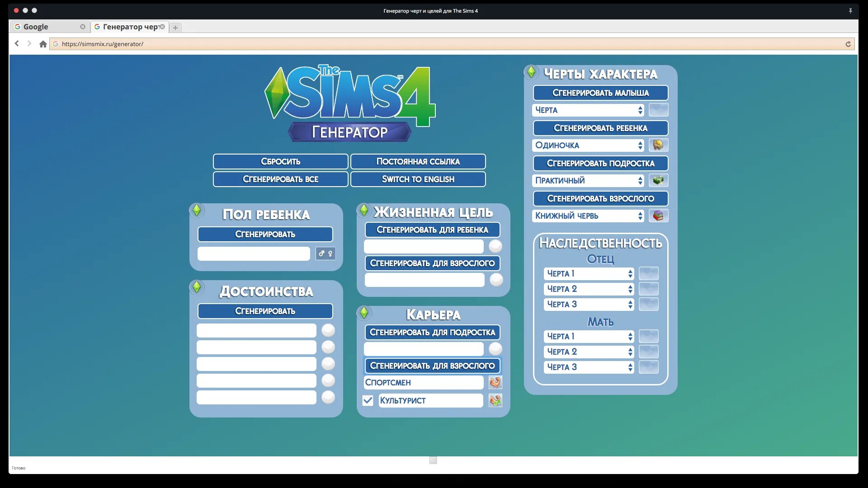Open Отец Черта 1 dropdown
The height and width of the screenshot is (488, 868).
point(589,273)
